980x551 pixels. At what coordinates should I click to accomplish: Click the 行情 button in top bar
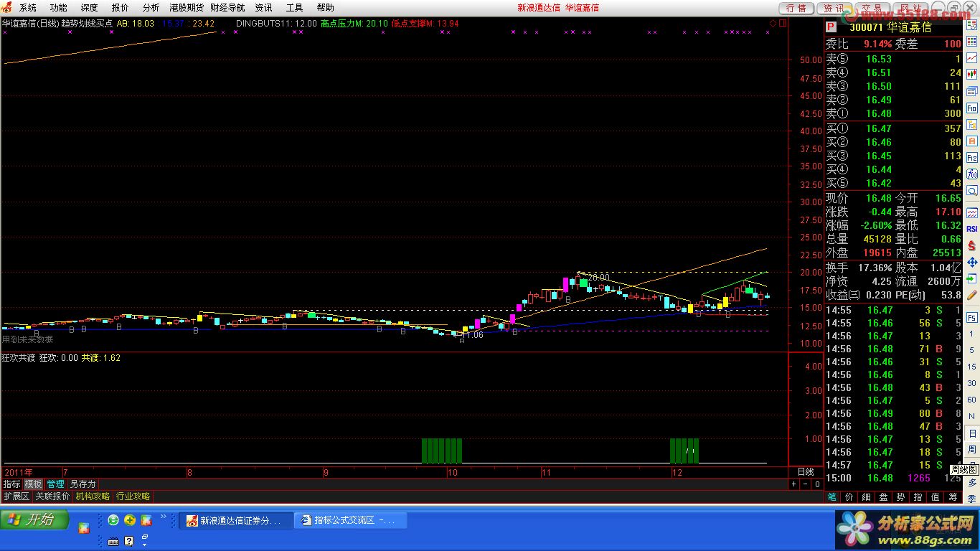pos(796,8)
